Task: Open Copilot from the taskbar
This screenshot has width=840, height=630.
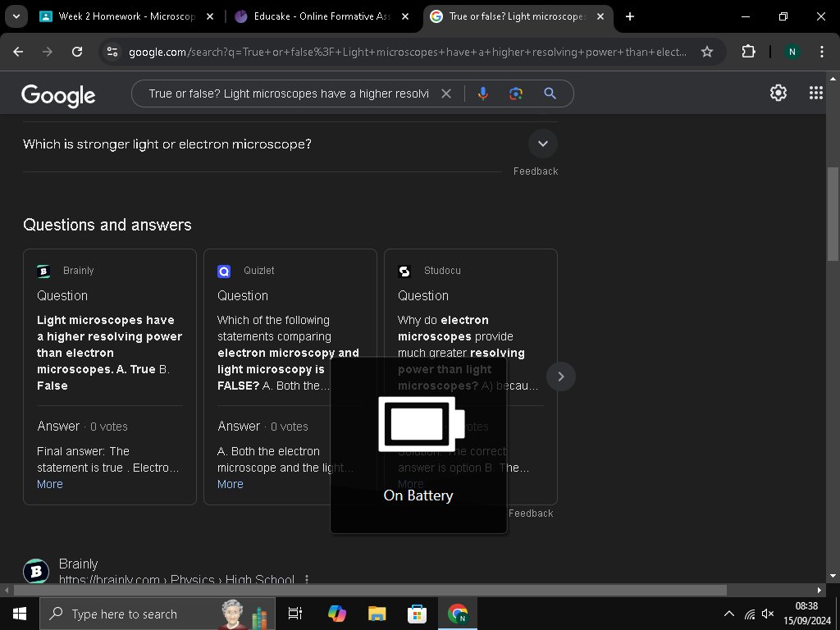Action: (x=337, y=614)
